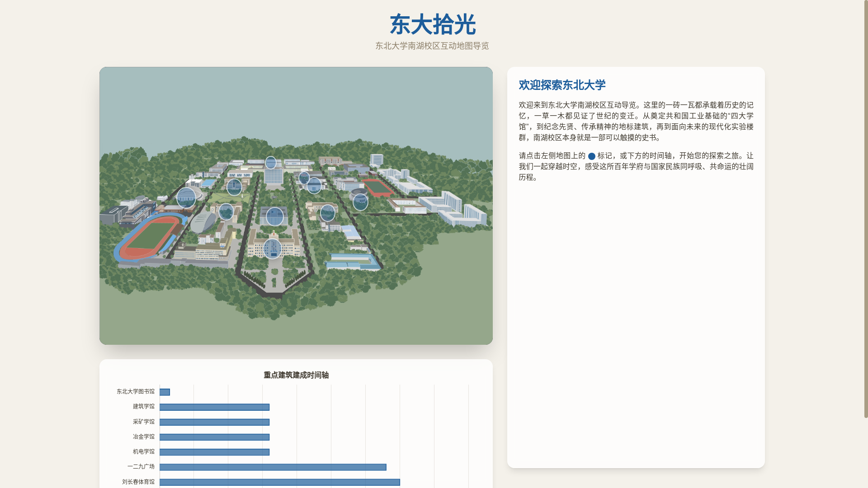Click the 东大拾光 page title
Viewport: 868px width, 488px height.
tap(432, 24)
